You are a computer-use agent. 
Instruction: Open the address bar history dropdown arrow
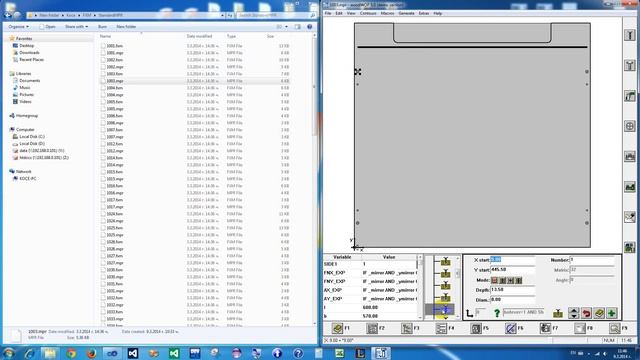click(222, 15)
